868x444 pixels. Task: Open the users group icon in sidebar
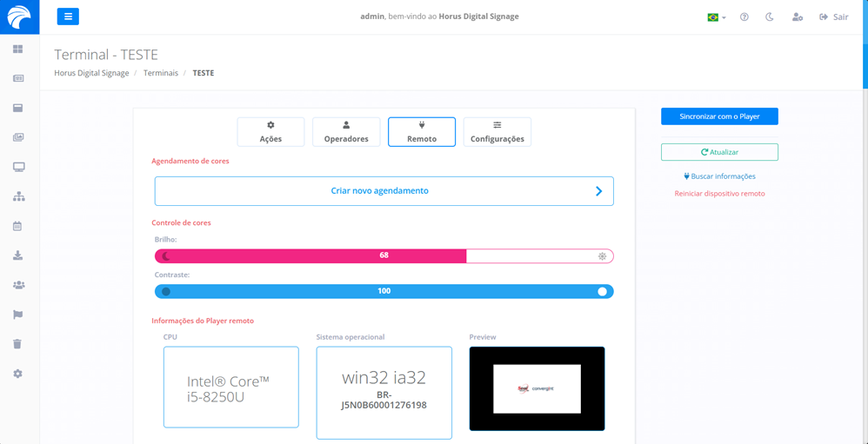point(18,285)
